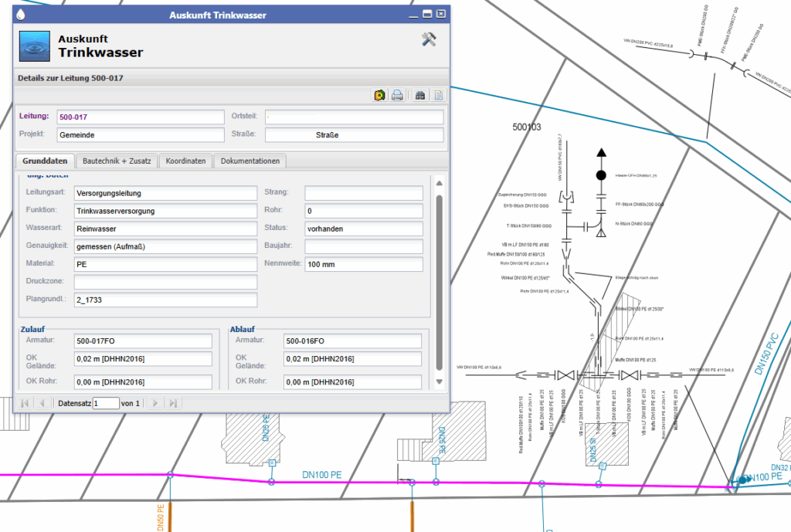The height and width of the screenshot is (532, 791).
Task: Click the empty Ortsteil field
Action: [x=354, y=117]
